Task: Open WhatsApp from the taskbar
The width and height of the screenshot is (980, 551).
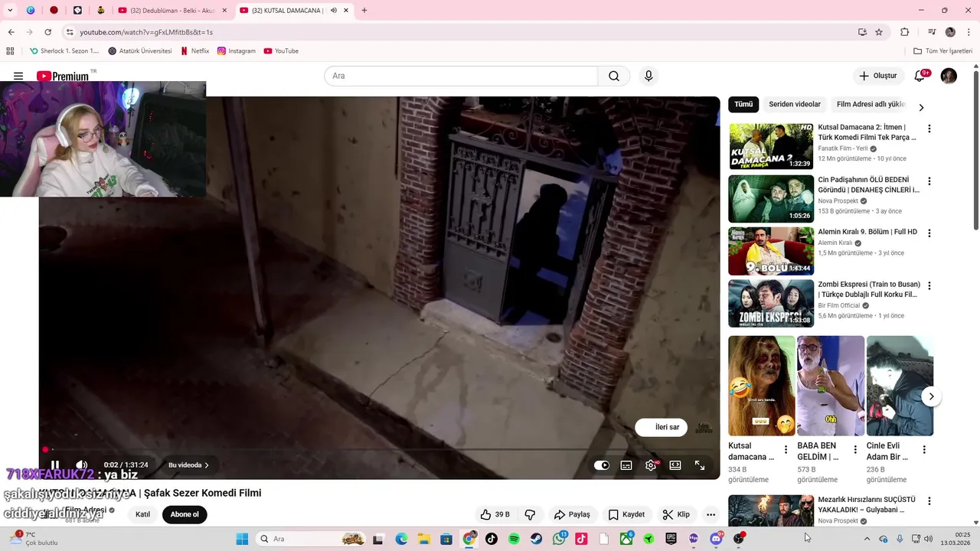Action: coord(560,539)
